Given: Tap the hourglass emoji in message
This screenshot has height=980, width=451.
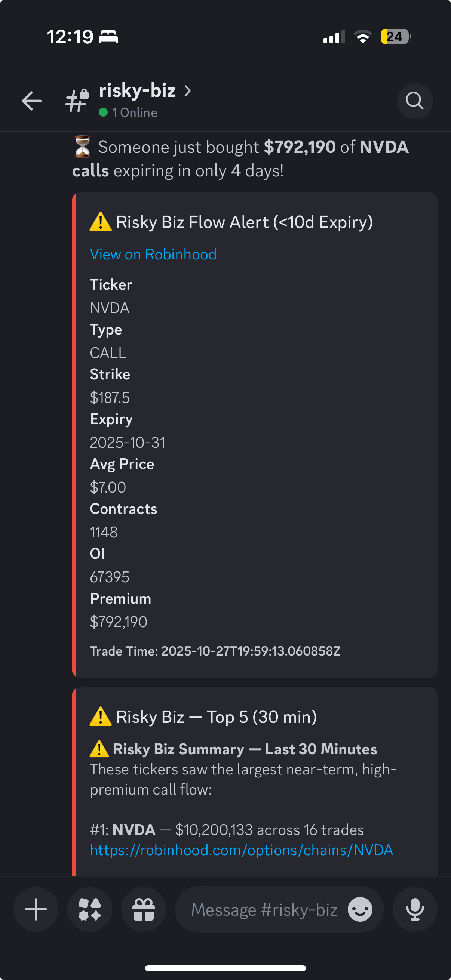Looking at the screenshot, I should pos(83,147).
